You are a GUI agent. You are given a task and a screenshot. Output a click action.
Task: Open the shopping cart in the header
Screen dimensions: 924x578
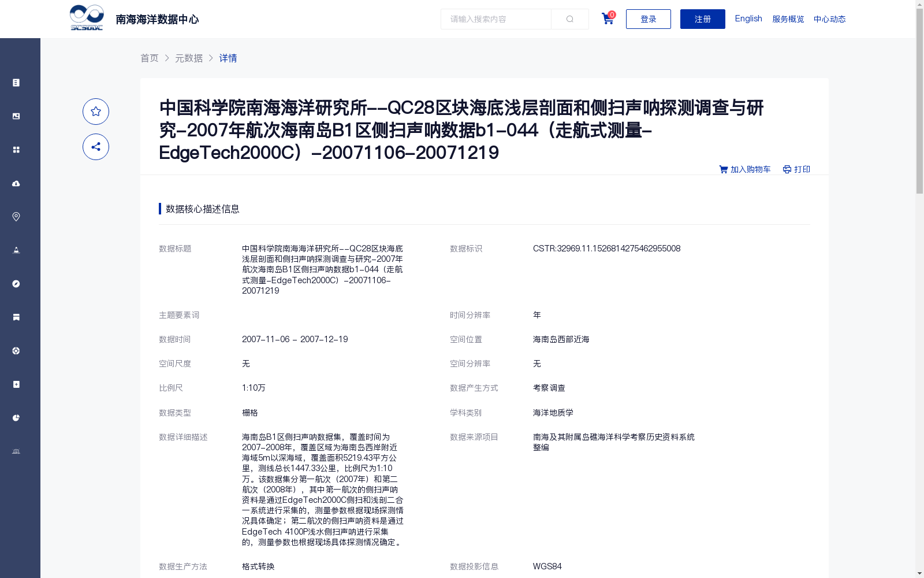[608, 18]
